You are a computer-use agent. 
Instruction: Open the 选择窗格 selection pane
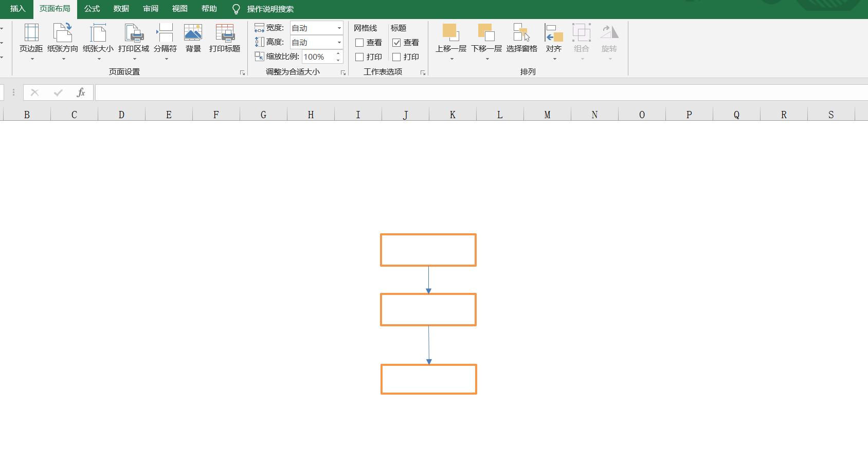tap(521, 34)
